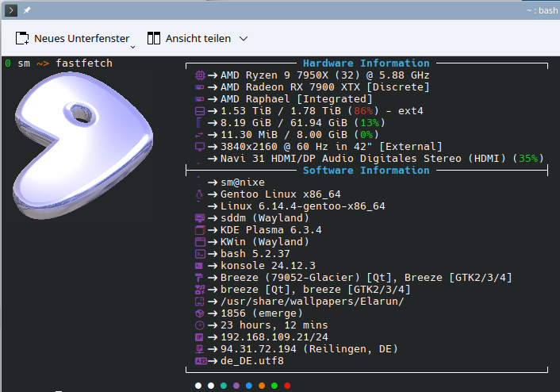Click the Neues Unterfenster button
This screenshot has width=560, height=392.
[72, 38]
